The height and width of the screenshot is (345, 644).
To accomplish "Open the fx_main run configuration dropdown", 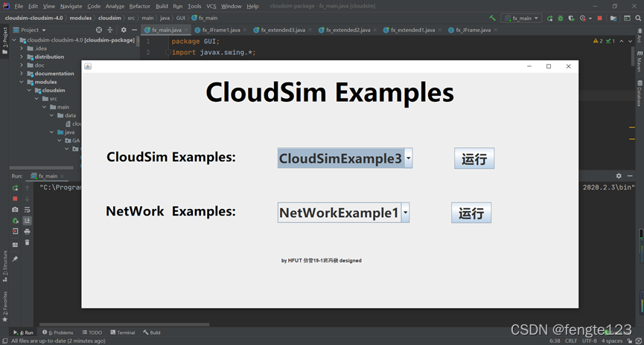I will click(523, 18).
